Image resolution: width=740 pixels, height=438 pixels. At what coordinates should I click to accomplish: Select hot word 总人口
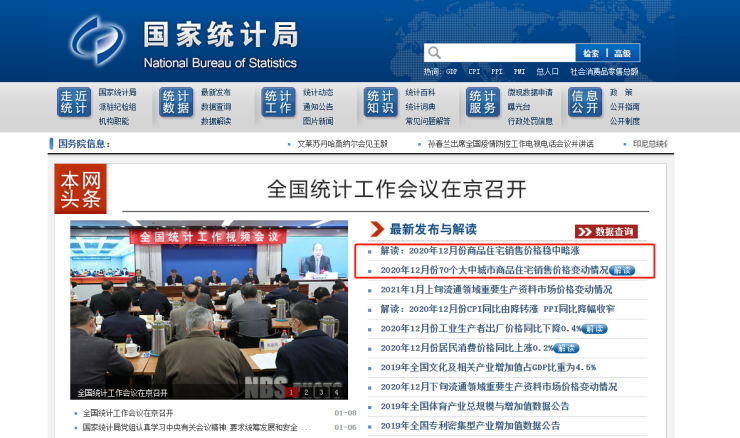[547, 72]
